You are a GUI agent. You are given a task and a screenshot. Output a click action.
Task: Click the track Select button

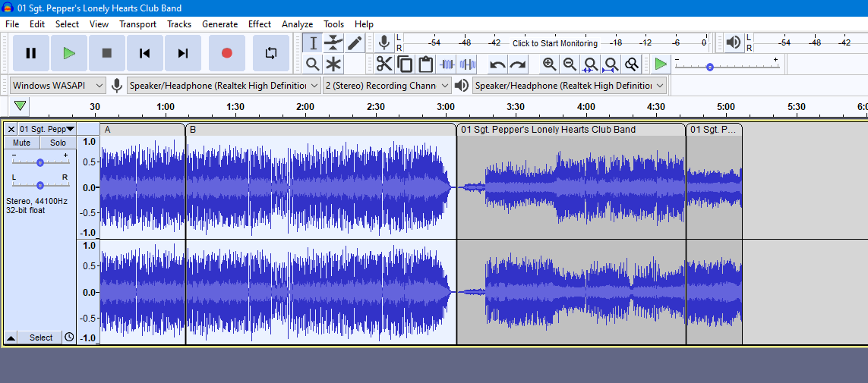pos(41,337)
